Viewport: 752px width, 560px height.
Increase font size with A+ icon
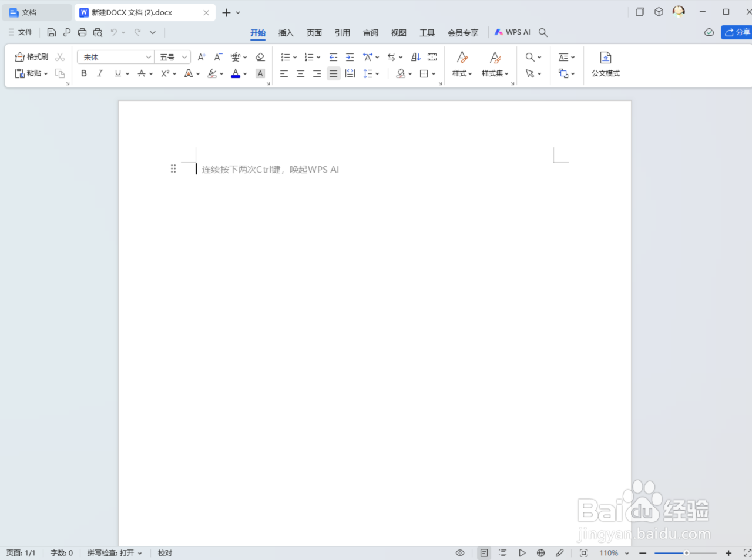202,57
